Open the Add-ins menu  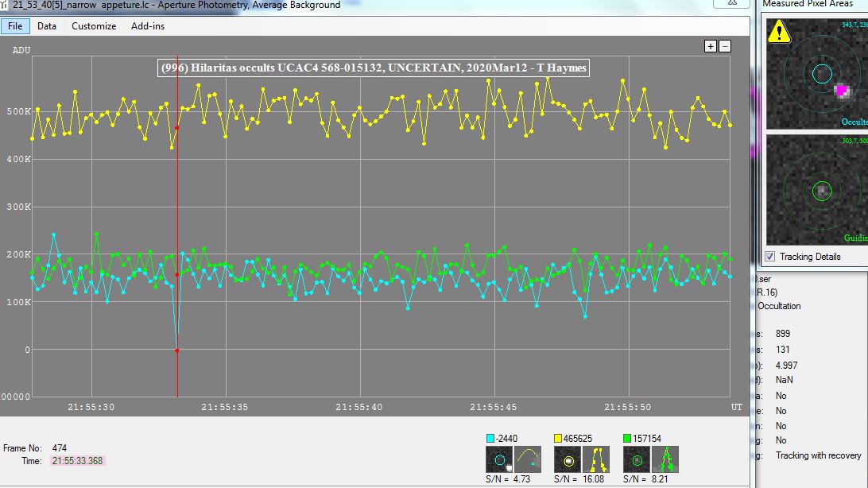pos(148,26)
